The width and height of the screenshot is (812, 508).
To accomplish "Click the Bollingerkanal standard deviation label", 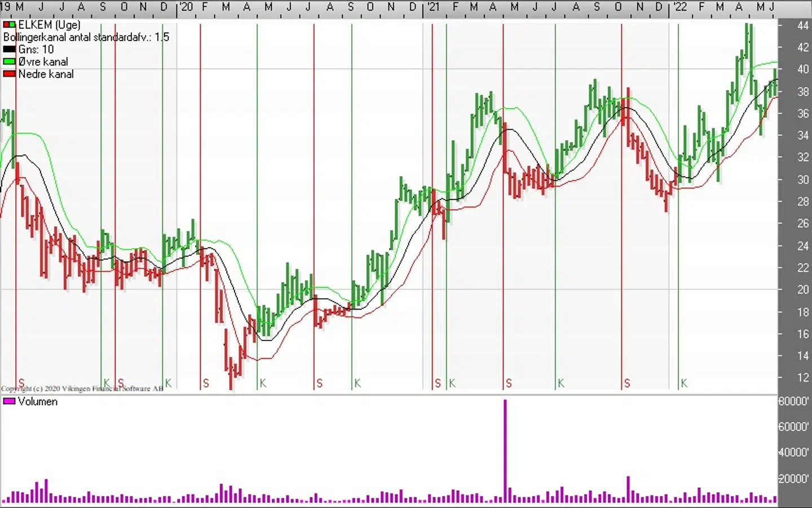I will coord(86,37).
